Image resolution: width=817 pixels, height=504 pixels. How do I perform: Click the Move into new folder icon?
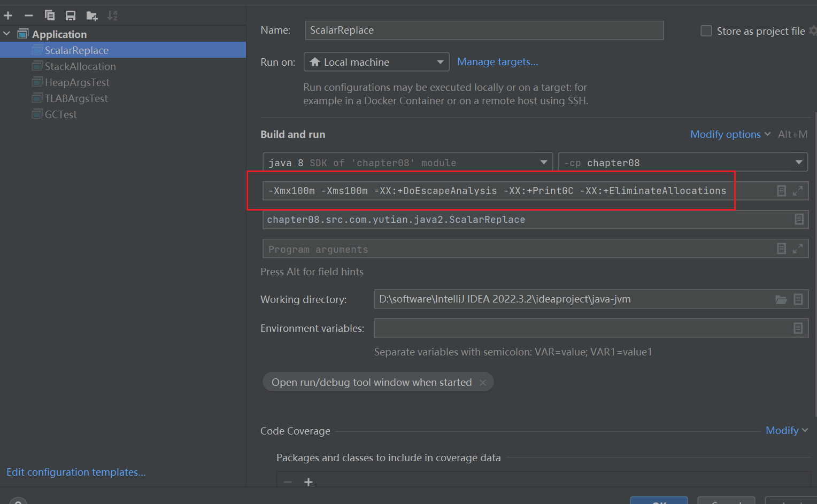(x=91, y=15)
